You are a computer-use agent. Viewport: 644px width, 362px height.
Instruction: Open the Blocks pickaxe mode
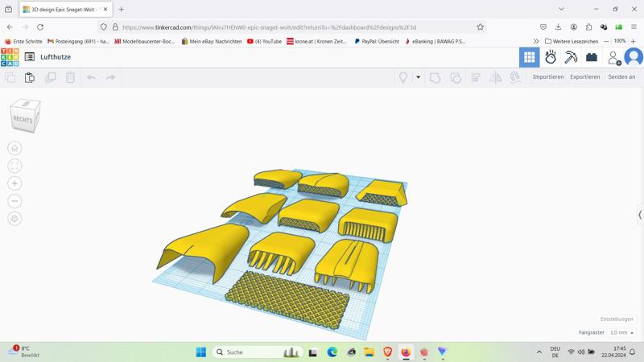click(571, 57)
